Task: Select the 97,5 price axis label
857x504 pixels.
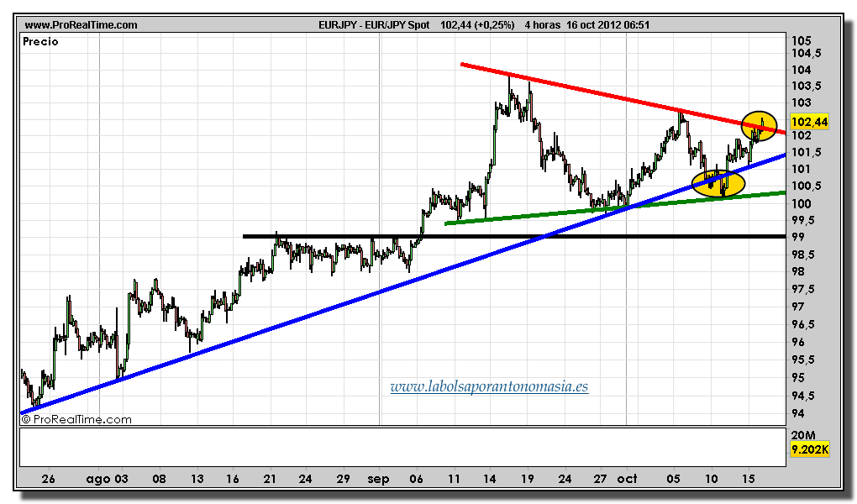Action: [803, 289]
